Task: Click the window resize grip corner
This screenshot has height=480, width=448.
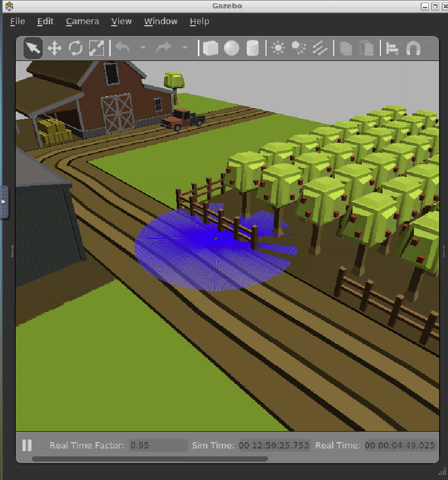Action: [443, 471]
